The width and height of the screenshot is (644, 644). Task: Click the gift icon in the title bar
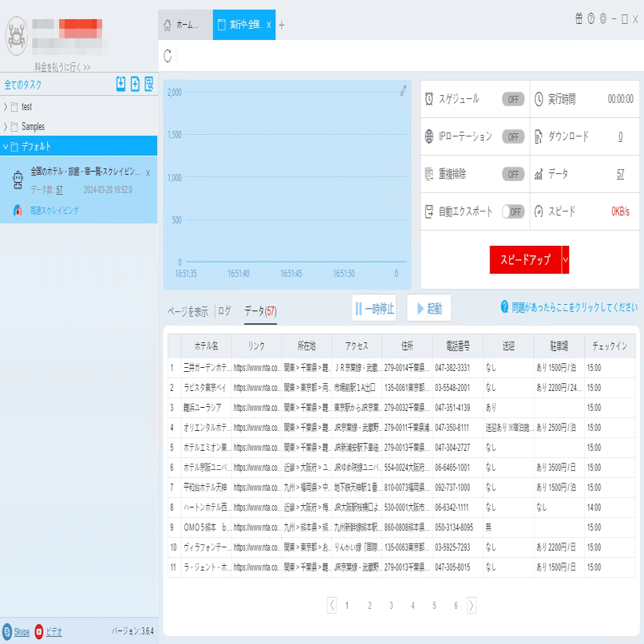pos(579,18)
